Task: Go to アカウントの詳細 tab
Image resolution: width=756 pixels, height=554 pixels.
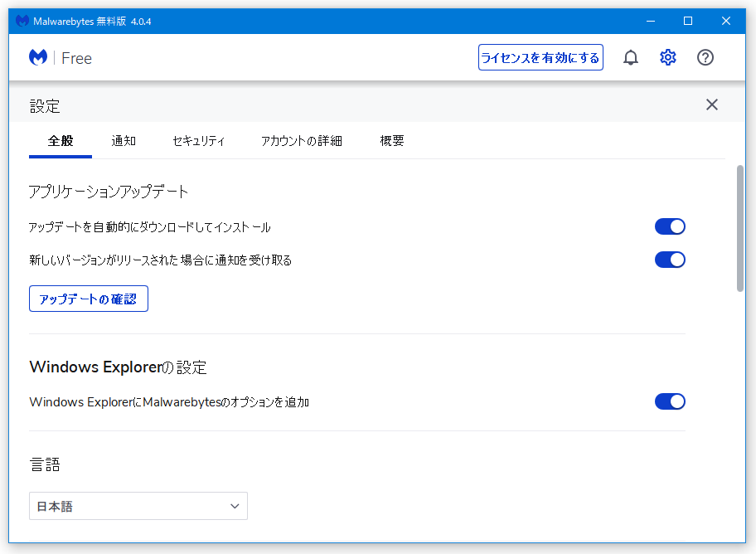Action: (x=302, y=141)
